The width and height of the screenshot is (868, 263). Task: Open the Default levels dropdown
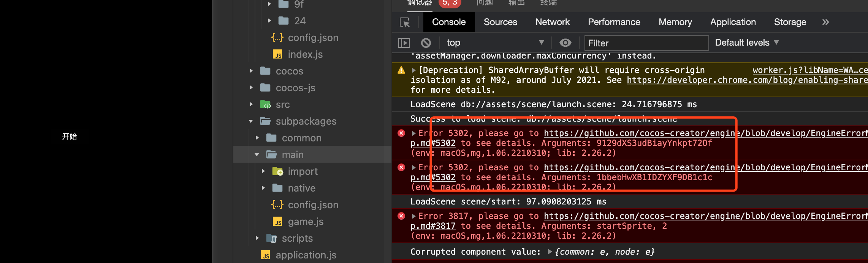point(747,43)
